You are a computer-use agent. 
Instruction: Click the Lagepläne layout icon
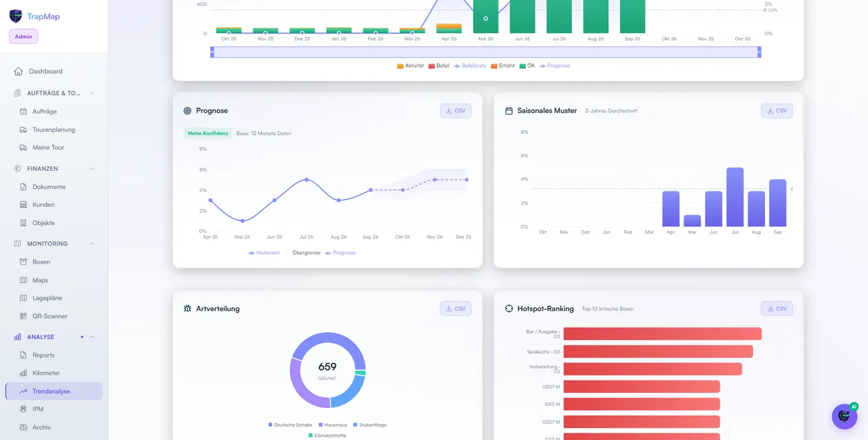[24, 298]
